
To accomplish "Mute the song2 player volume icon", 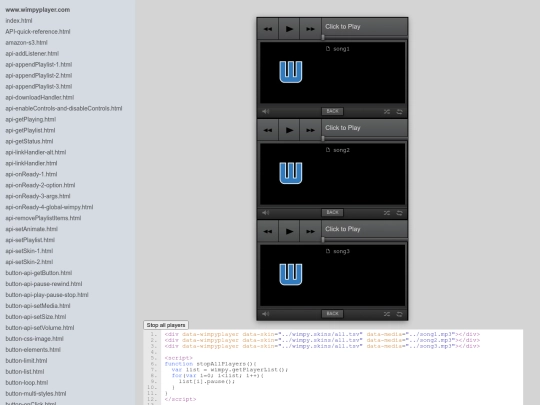I will pyautogui.click(x=266, y=212).
